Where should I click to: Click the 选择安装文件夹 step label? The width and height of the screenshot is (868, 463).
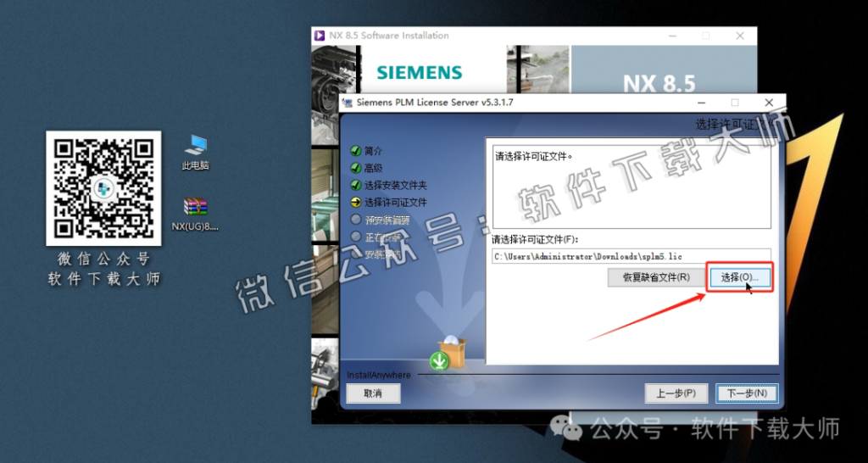(396, 186)
